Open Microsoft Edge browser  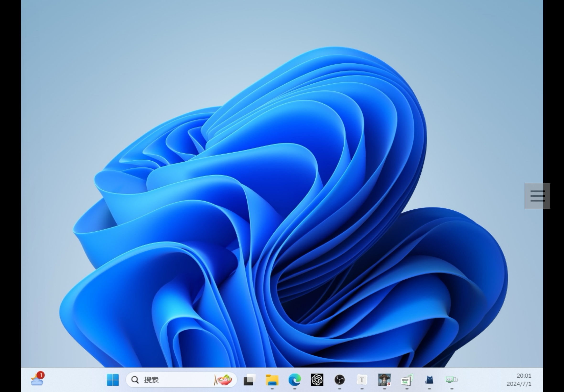295,380
